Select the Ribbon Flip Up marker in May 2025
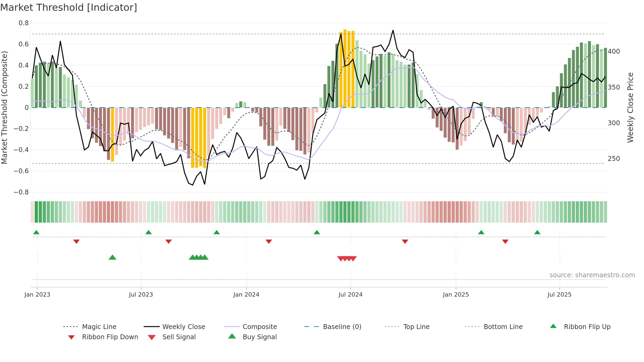Viewport: 644px width, 362px height. 537,232
